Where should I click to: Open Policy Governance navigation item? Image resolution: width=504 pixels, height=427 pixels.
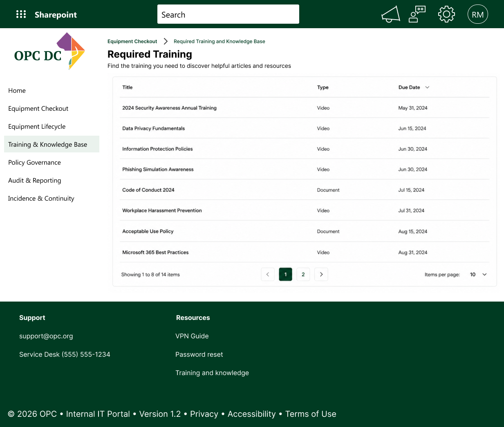(34, 163)
